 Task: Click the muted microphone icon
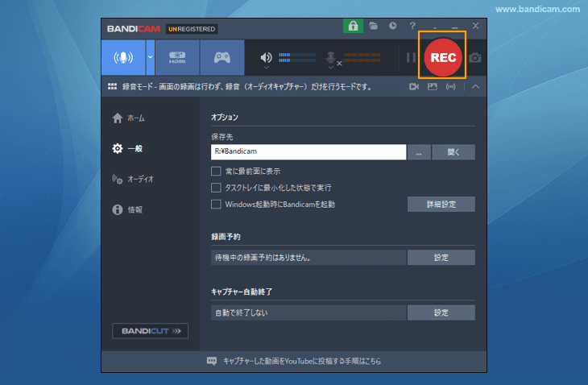(x=332, y=58)
